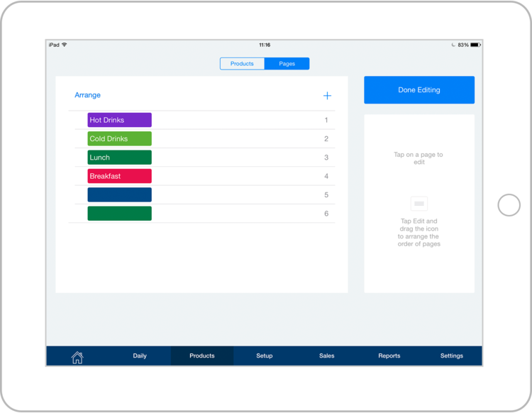Image resolution: width=532 pixels, height=413 pixels.
Task: Tap the moon Do Not Disturb icon
Action: (x=453, y=45)
